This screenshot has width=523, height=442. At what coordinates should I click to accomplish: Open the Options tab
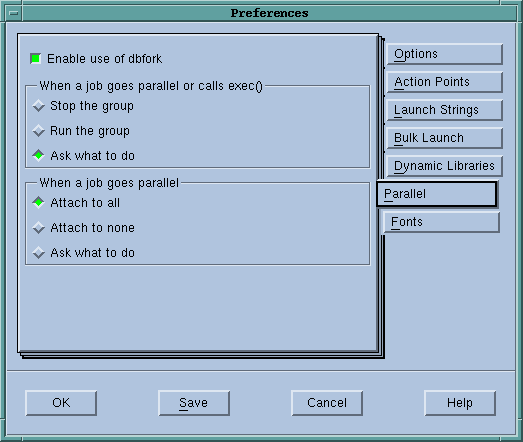pos(444,54)
